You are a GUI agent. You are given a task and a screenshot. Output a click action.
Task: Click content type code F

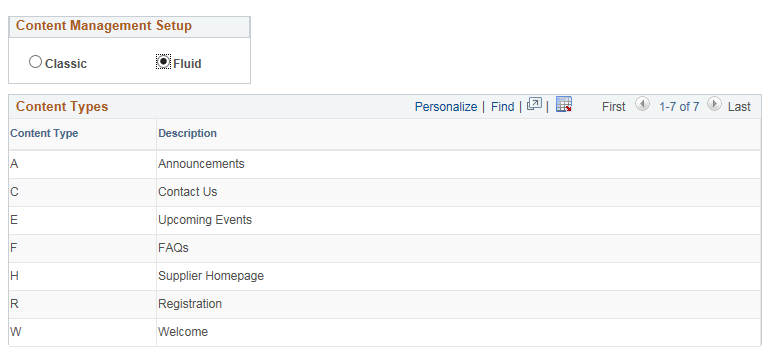click(x=13, y=248)
